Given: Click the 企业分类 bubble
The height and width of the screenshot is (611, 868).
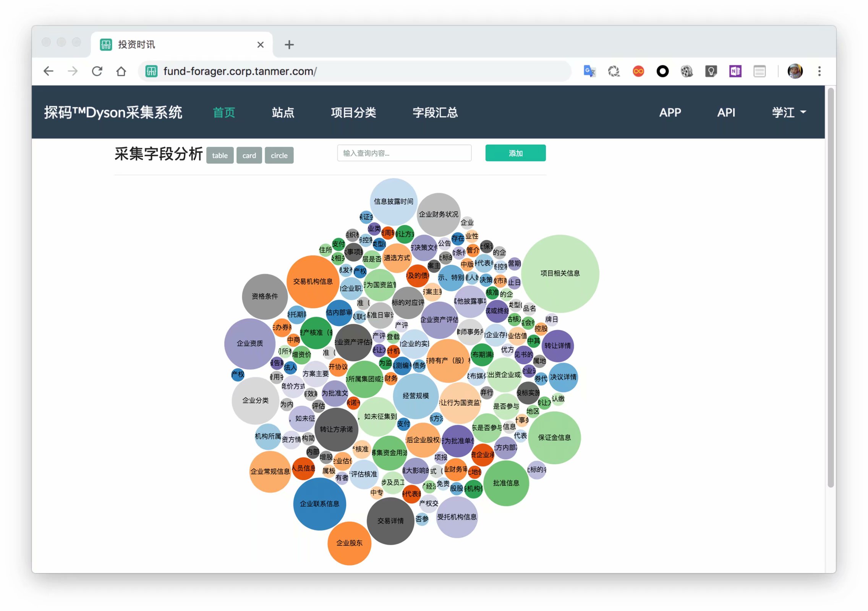Looking at the screenshot, I should 256,401.
